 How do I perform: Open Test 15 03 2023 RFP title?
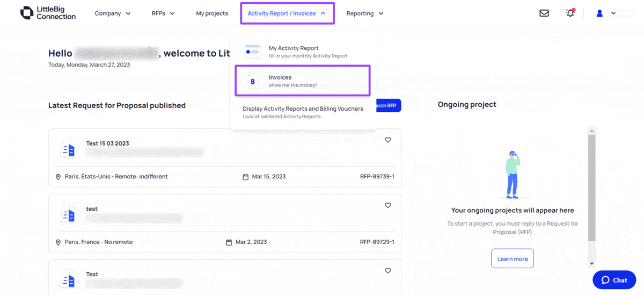tap(107, 143)
